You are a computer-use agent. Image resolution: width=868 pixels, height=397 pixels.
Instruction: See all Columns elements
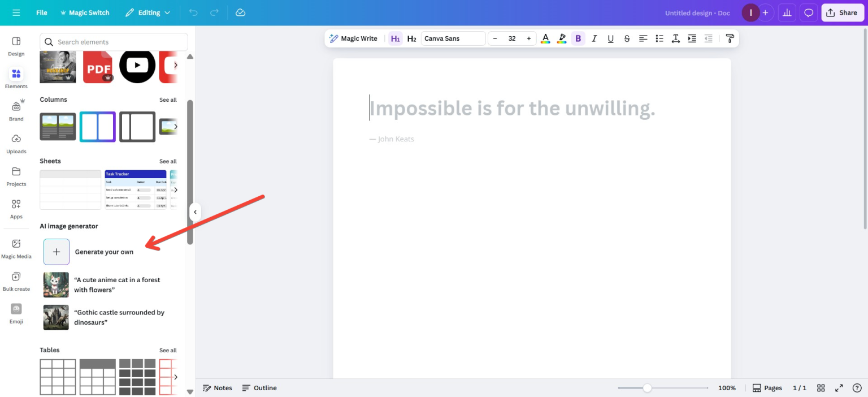168,100
